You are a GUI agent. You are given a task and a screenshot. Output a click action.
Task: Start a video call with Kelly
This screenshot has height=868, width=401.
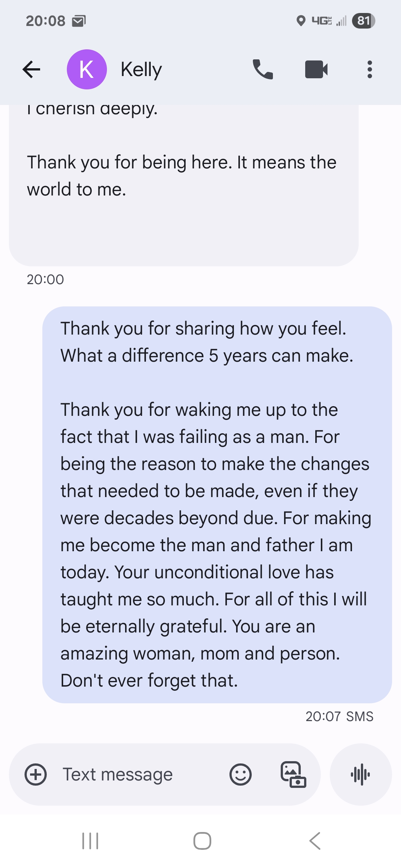tap(316, 69)
